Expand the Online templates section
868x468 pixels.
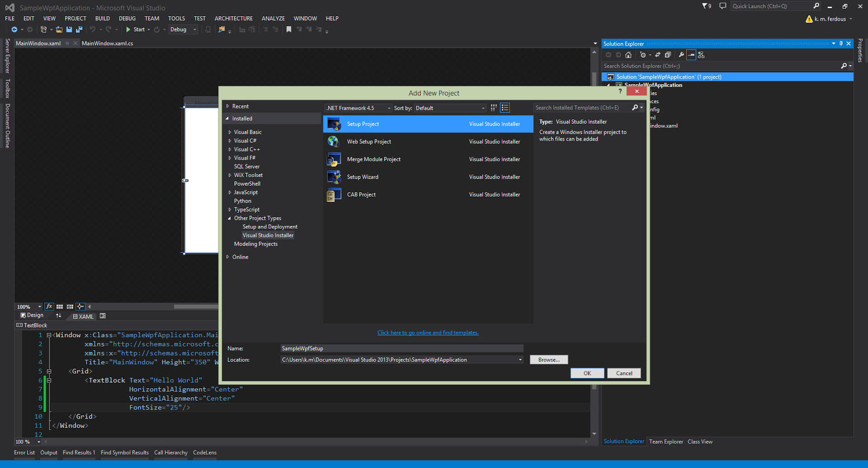[x=228, y=257]
